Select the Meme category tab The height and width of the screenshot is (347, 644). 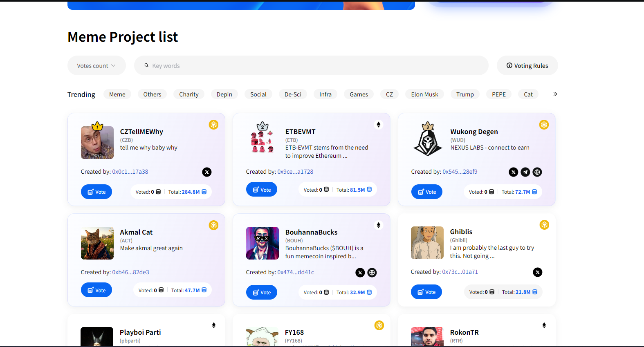tap(117, 94)
